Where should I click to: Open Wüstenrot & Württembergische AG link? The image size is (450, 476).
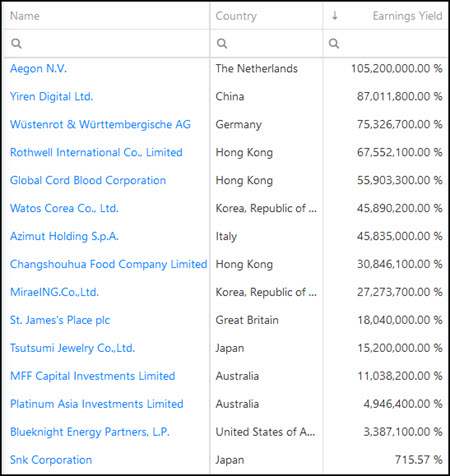(x=100, y=124)
